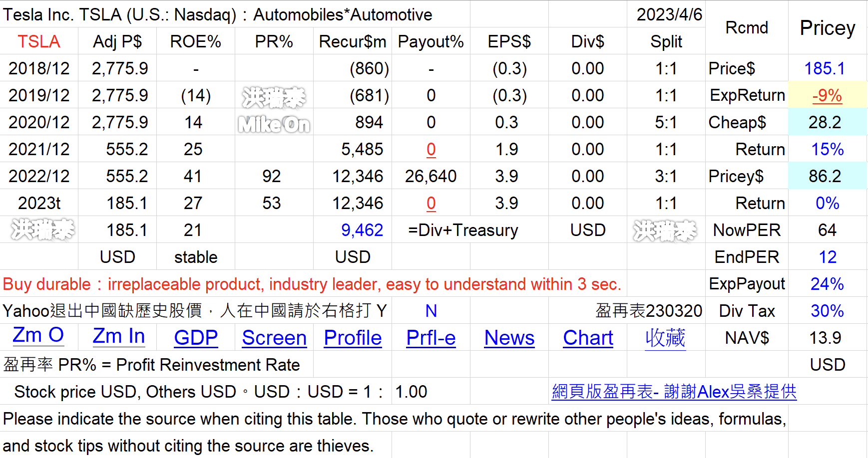Select the PR% value 53
Screen dimensions: 868x458
pos(274,203)
